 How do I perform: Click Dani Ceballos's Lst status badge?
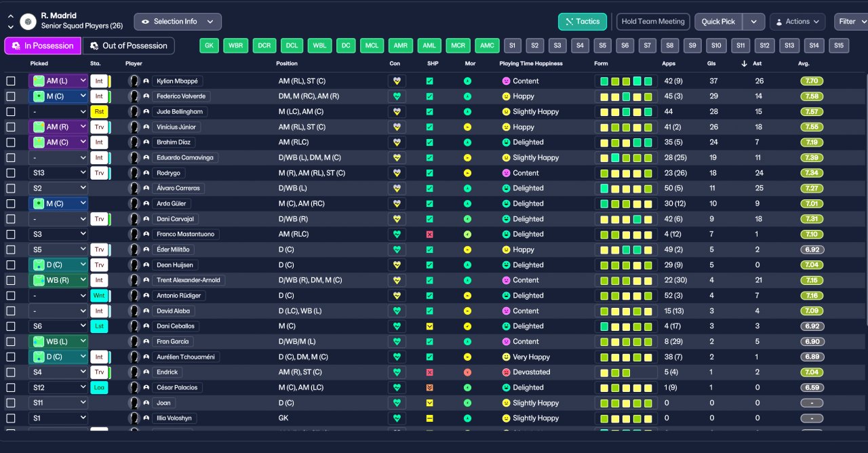99,326
